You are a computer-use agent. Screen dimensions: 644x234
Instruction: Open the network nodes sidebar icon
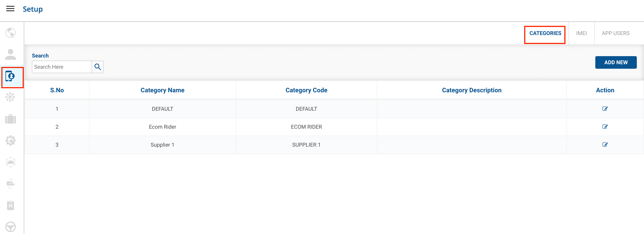(x=11, y=97)
